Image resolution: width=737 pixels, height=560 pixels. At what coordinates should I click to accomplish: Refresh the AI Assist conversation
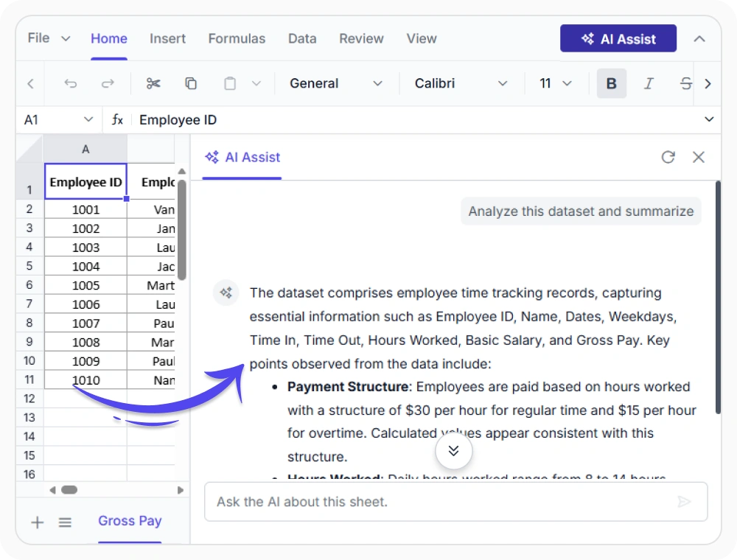668,157
